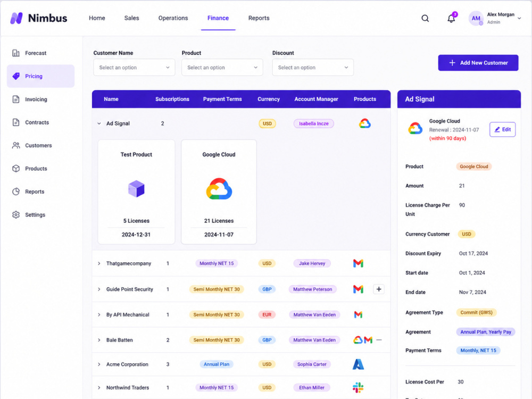The height and width of the screenshot is (399, 532).
Task: Click the Account Manager column header
Action: pos(316,99)
